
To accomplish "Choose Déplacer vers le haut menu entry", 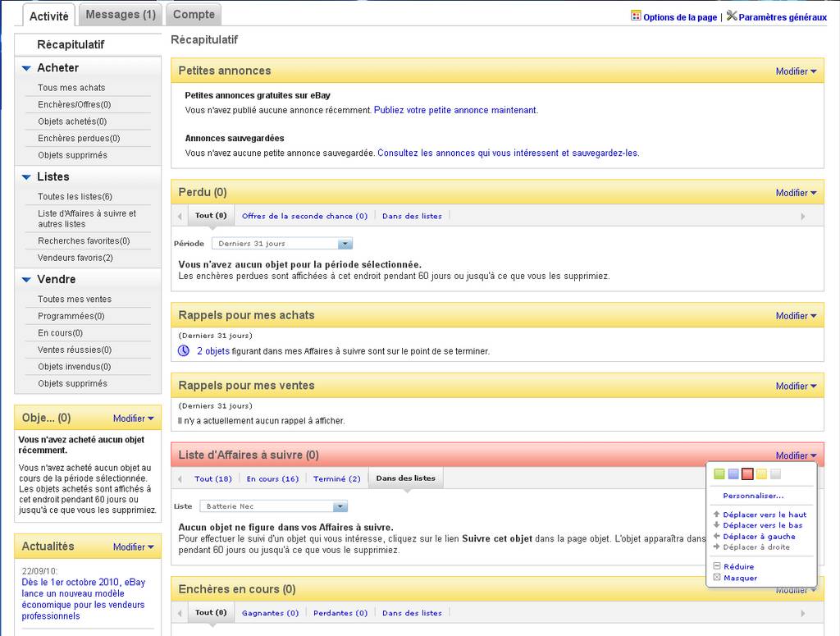I will click(x=765, y=515).
